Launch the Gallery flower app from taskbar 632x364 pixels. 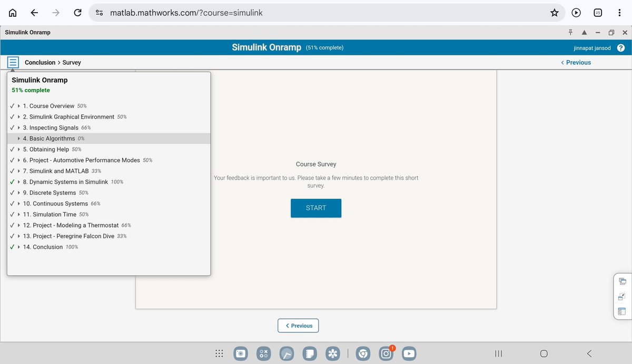332,353
